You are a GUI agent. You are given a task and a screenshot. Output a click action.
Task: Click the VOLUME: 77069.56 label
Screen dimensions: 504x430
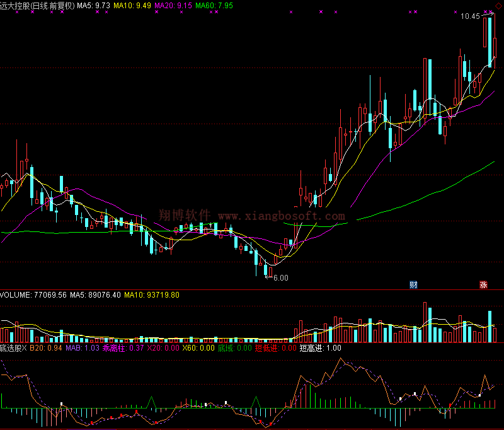pos(33,295)
